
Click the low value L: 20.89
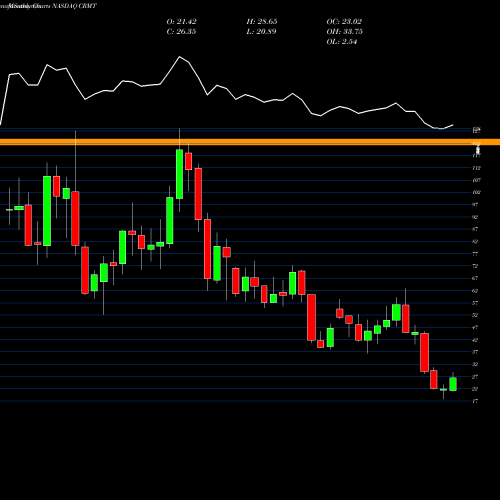[x=261, y=32]
